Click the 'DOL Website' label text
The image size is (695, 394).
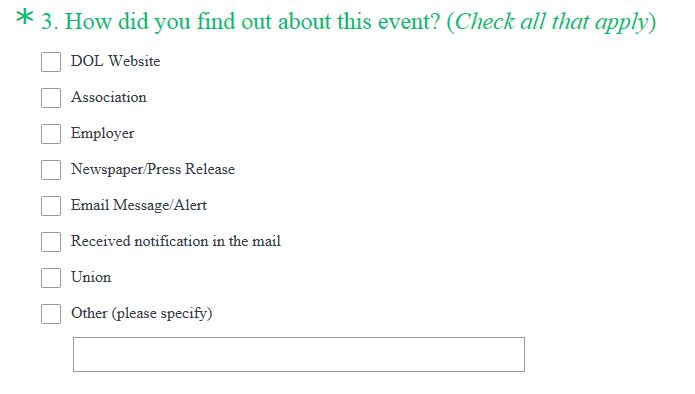tap(115, 61)
